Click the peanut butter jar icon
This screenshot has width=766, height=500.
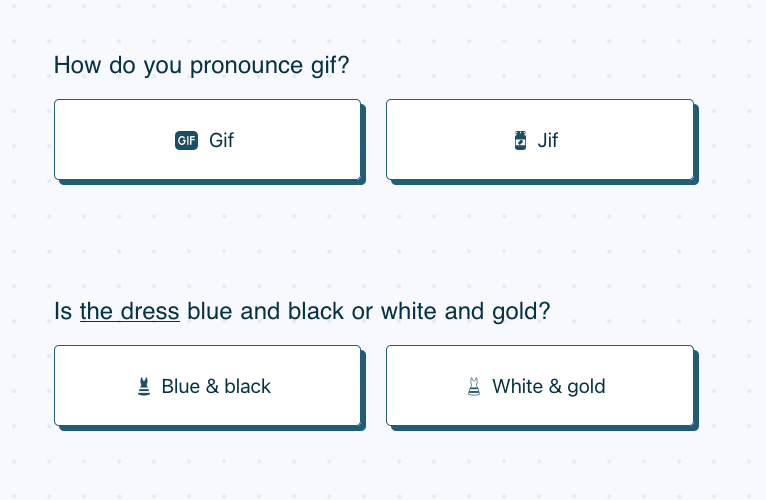click(520, 140)
